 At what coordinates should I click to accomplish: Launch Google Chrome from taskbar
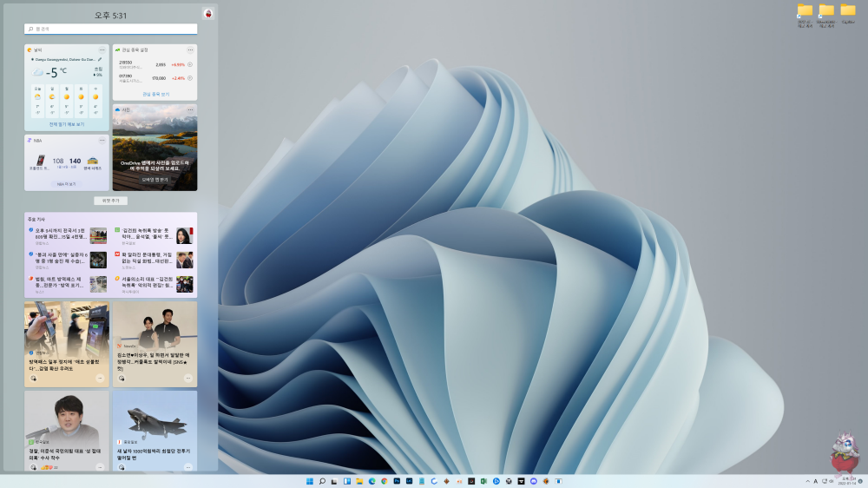tap(385, 481)
